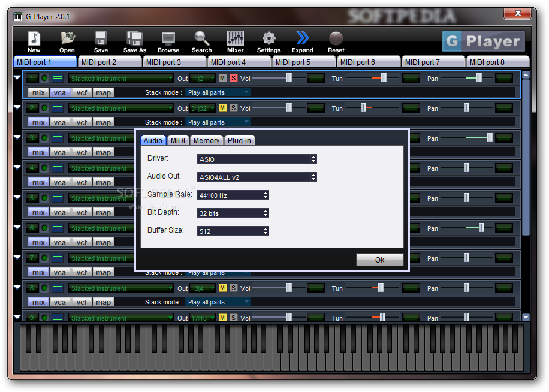Open channel 1 Stack mode dropdown
Image resolution: width=549 pixels, height=392 pixels.
point(218,92)
